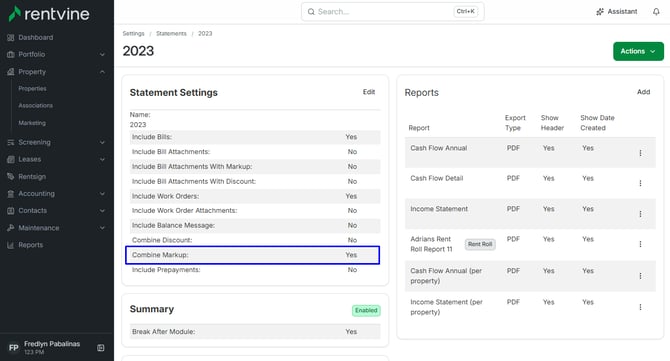Image resolution: width=670 pixels, height=361 pixels.
Task: Click Fredlyn Pabalinas user name
Action: (x=52, y=344)
